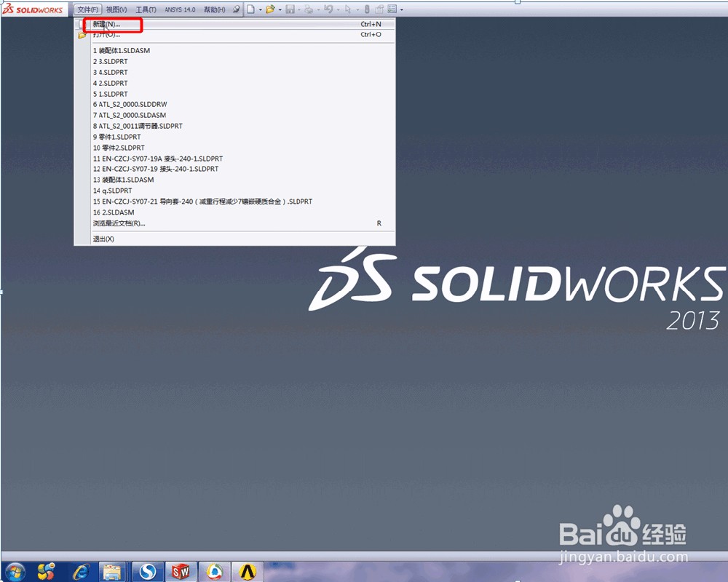Click the SolidWorks logo in the title bar
Screen dimensions: 728x582
[33, 9]
